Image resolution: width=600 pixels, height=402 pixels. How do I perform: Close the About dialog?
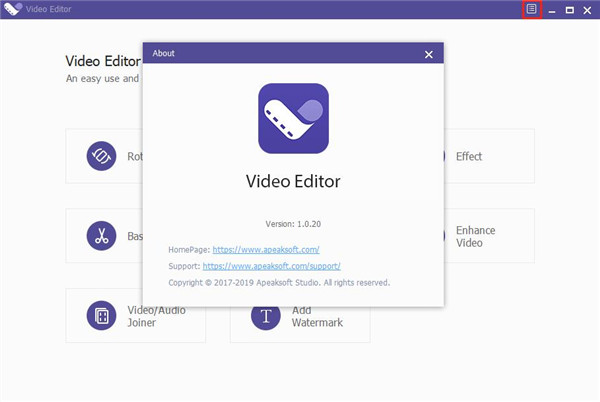tap(429, 54)
